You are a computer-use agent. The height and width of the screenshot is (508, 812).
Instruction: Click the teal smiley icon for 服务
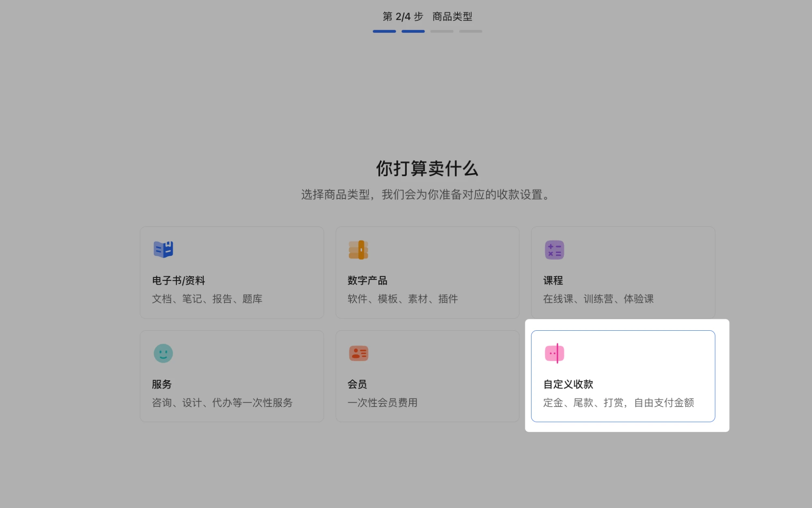coord(163,353)
